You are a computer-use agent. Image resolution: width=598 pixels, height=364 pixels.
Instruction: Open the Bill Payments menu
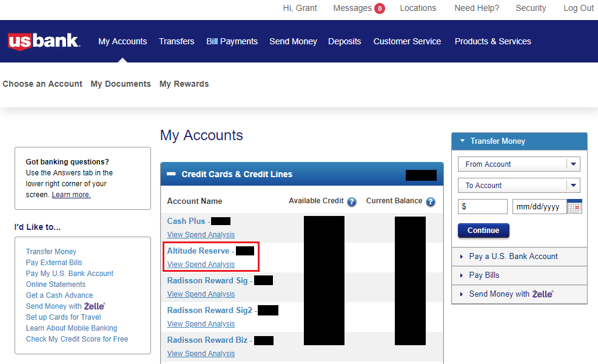232,41
